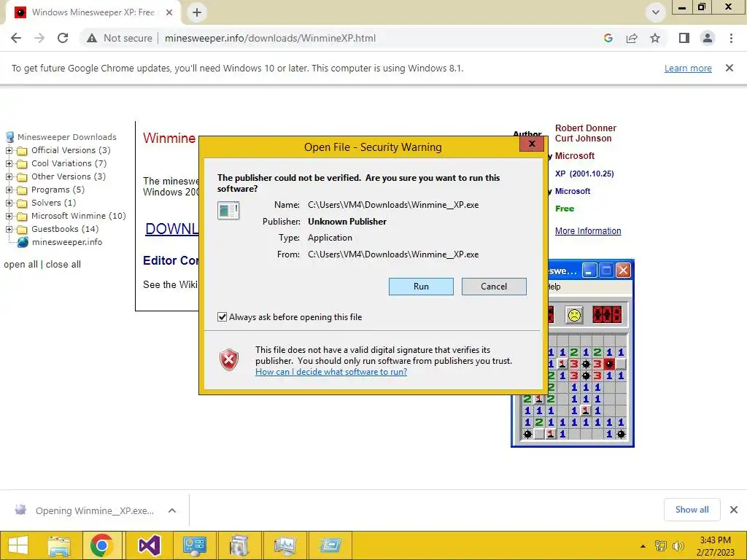The height and width of the screenshot is (560, 747).
Task: Click the Google search icon in address bar
Action: coord(608,38)
